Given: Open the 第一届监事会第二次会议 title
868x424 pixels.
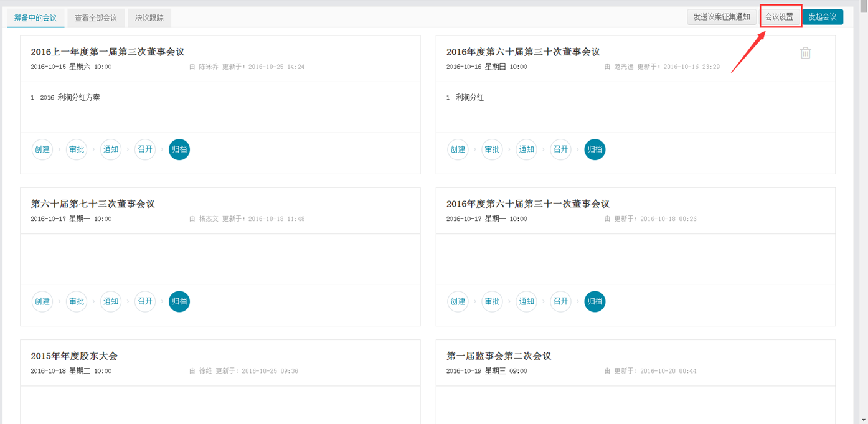Looking at the screenshot, I should (x=499, y=356).
